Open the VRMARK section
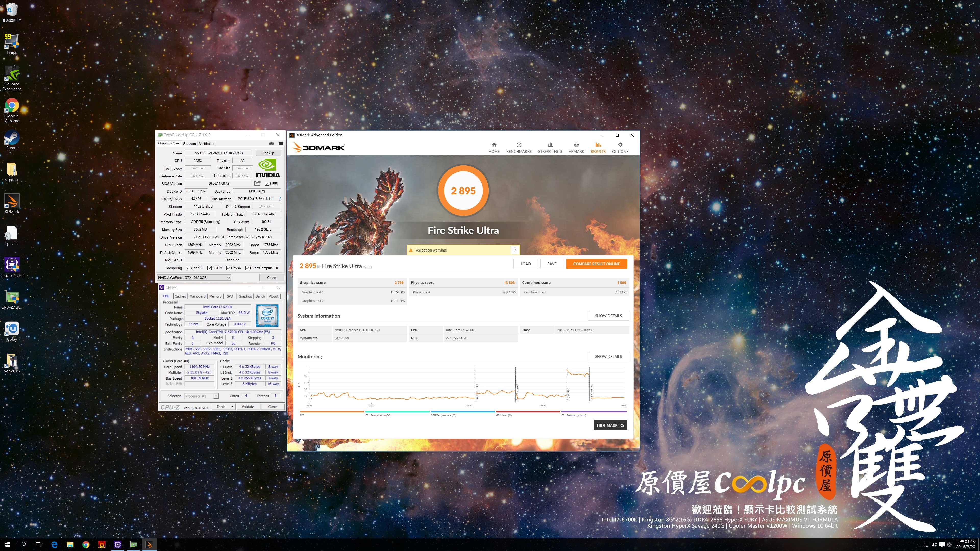This screenshot has width=980, height=551. pyautogui.click(x=576, y=147)
